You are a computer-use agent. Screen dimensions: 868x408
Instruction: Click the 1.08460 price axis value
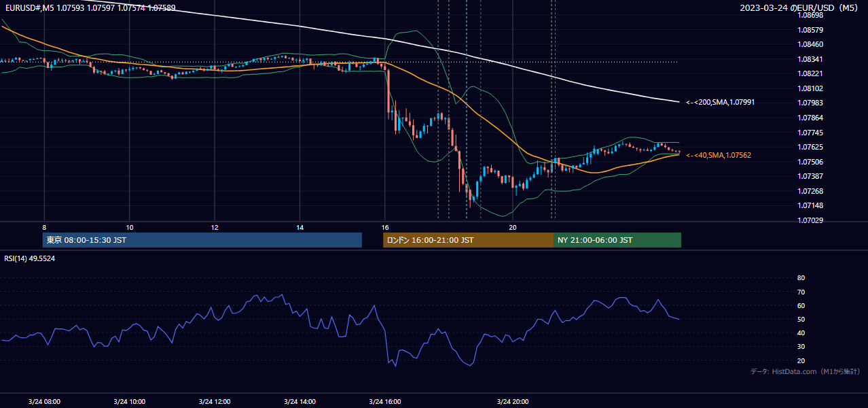coord(810,44)
